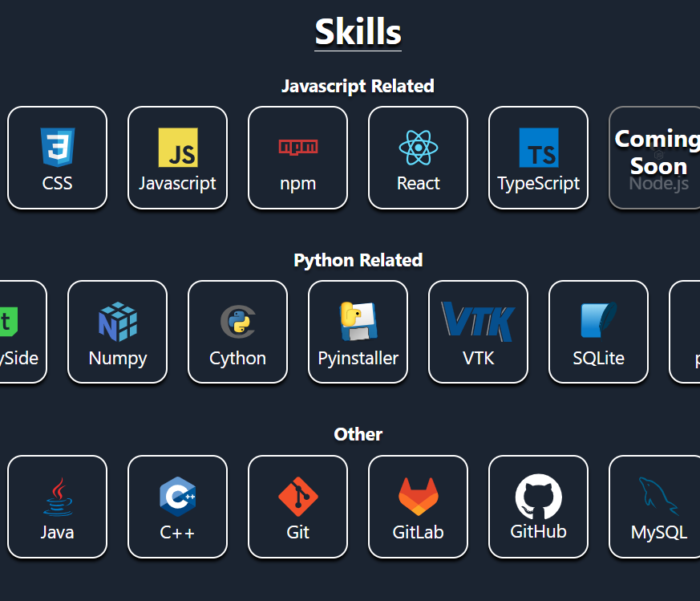Click the blue VTK logo
The image size is (700, 601).
[478, 323]
